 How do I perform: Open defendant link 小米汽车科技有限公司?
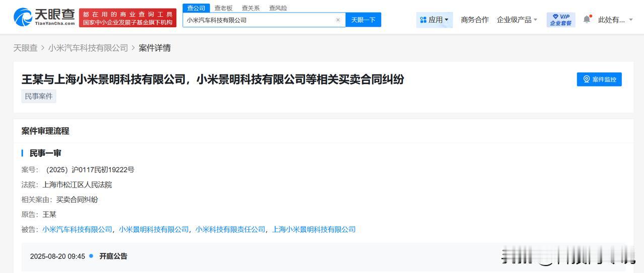[x=77, y=229]
